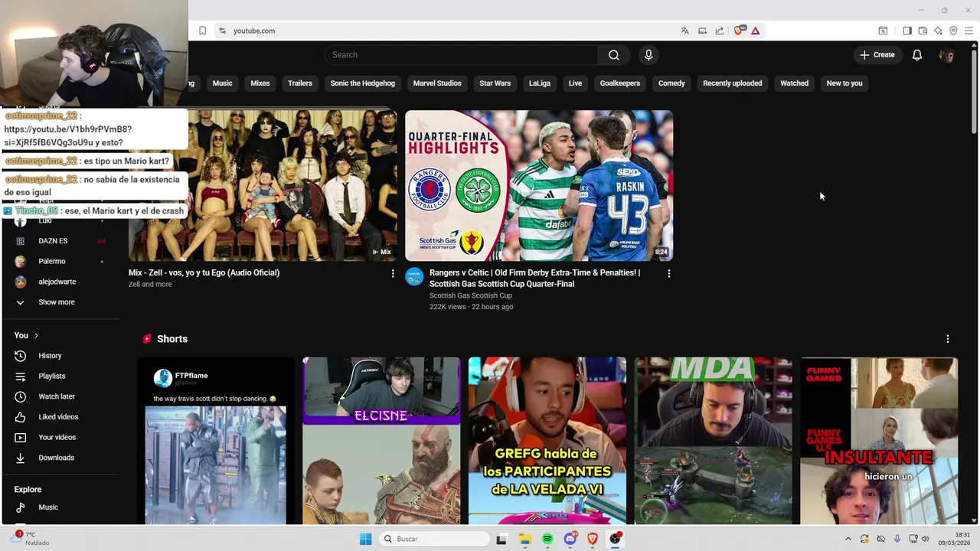Open the browser hamburger main menu
980x551 pixels.
pyautogui.click(x=969, y=31)
